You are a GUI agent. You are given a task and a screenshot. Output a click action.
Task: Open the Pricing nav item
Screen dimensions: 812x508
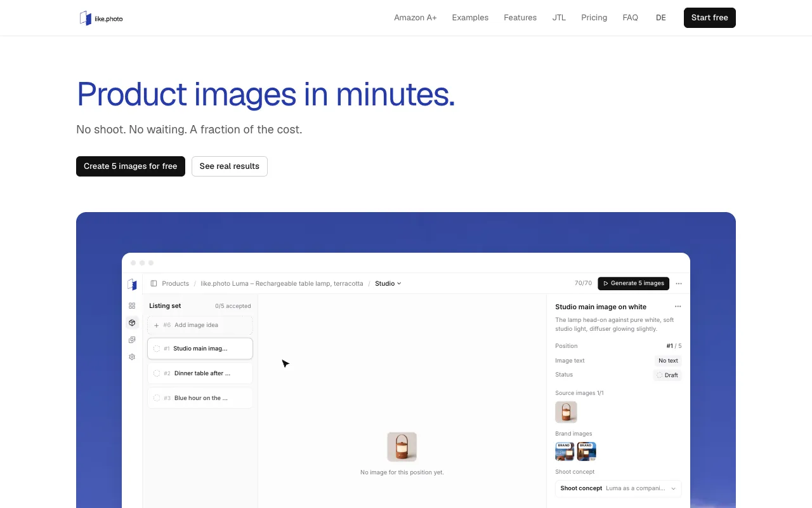[x=594, y=18]
